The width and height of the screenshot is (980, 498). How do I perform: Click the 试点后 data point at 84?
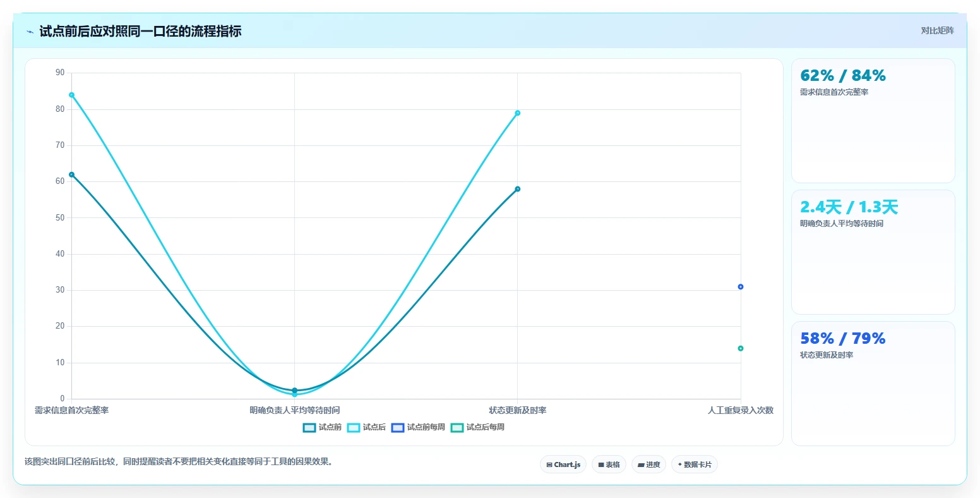point(71,95)
